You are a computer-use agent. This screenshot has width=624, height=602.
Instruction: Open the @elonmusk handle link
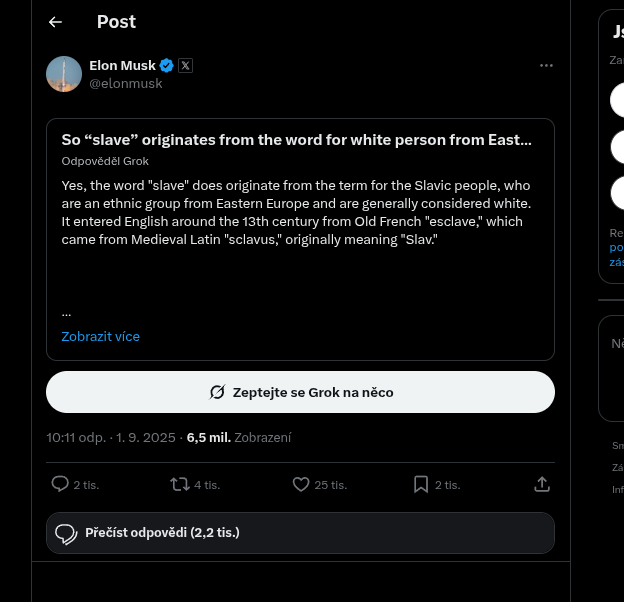tap(126, 84)
